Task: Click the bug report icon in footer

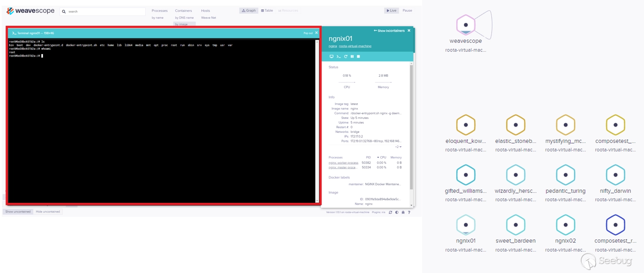Action: (x=403, y=212)
